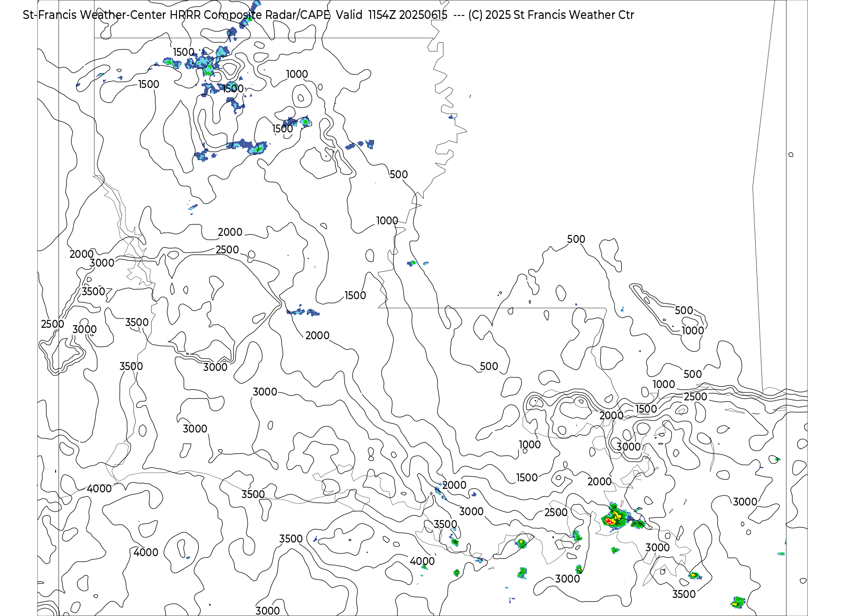
Task: Click the "(C) 2025 St Francis Weather Ctr" copyright text
Action: tap(551, 15)
